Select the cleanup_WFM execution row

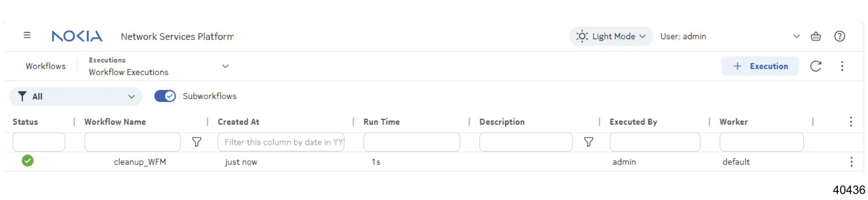[x=140, y=162]
